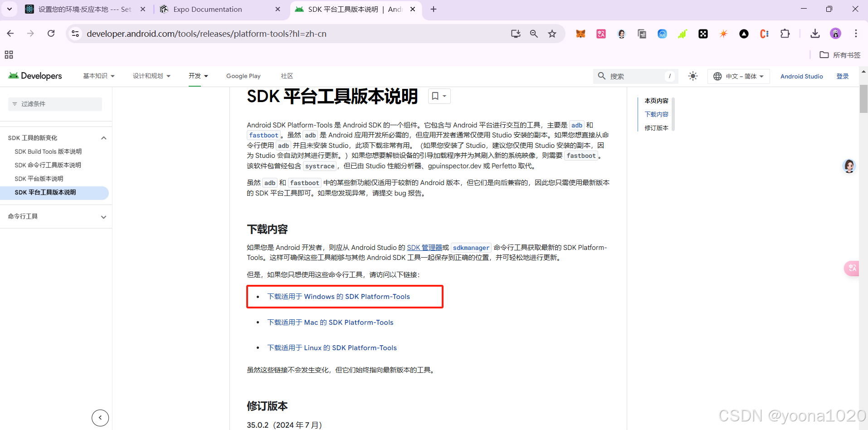The image size is (868, 430).
Task: Open the Google Play nav item
Action: point(244,76)
